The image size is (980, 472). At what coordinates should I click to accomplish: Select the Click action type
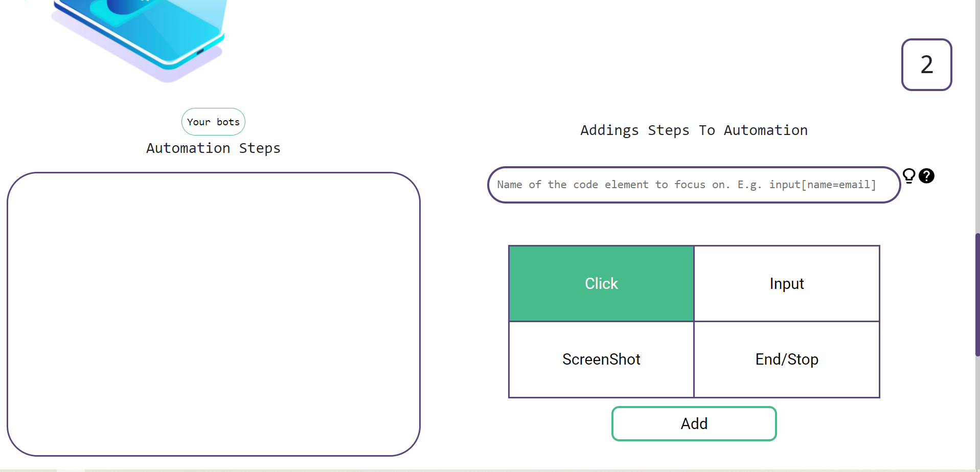point(601,284)
